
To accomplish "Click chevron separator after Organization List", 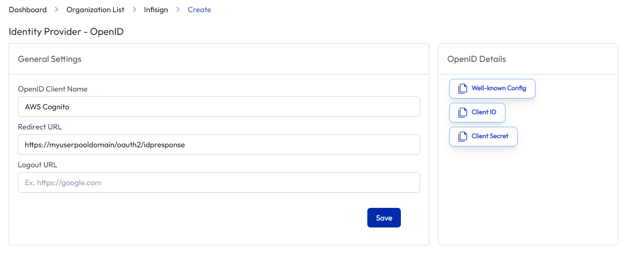I will tap(134, 10).
